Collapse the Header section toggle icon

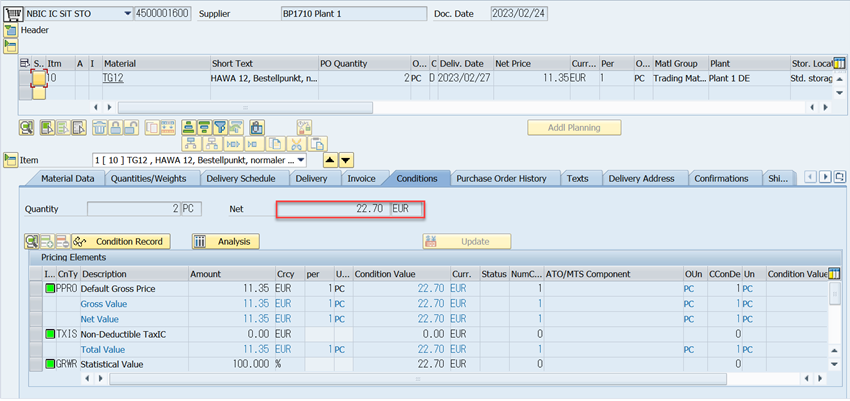pos(10,30)
